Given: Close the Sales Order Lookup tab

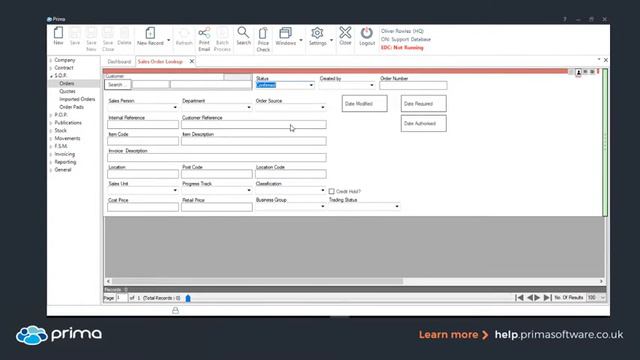Looking at the screenshot, I should coord(191,61).
